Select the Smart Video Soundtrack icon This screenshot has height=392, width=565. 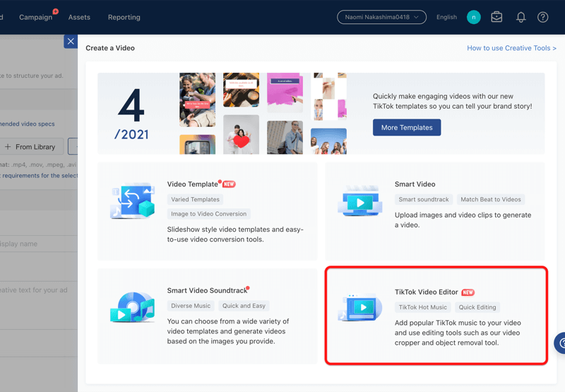pos(133,307)
